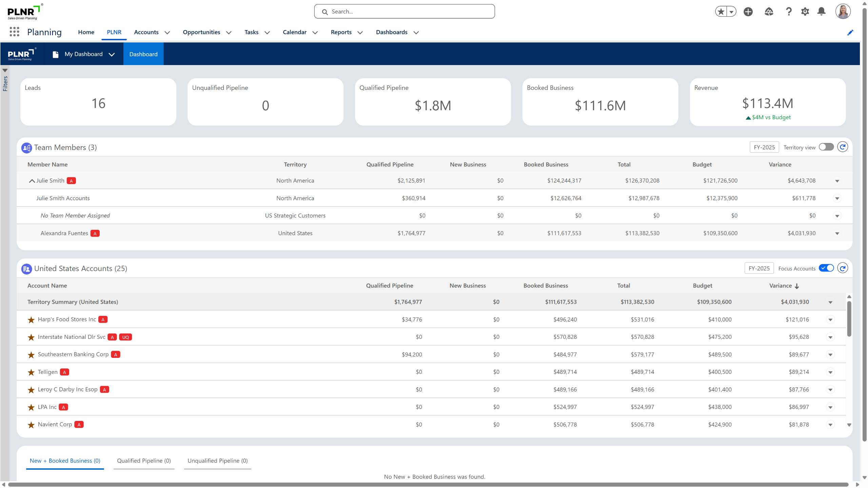Viewport: 868px width, 488px height.
Task: Refresh the United States Accounts table
Action: (x=843, y=268)
